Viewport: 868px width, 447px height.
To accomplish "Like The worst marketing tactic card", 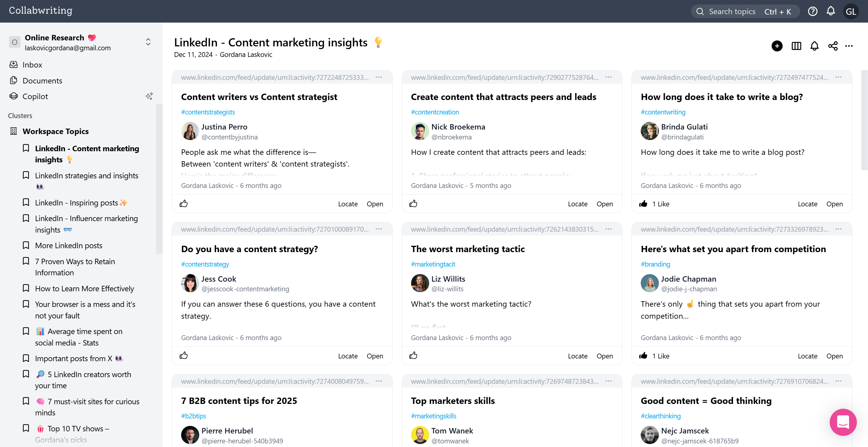I will [413, 355].
